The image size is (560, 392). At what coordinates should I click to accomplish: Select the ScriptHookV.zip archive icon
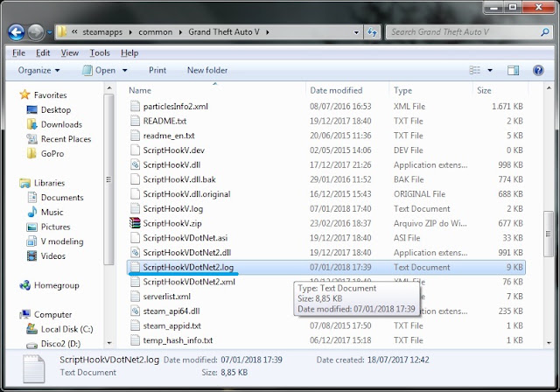(x=135, y=223)
